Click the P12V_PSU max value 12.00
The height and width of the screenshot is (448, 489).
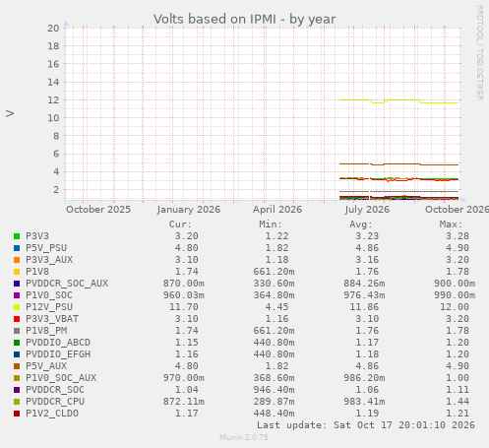[455, 307]
